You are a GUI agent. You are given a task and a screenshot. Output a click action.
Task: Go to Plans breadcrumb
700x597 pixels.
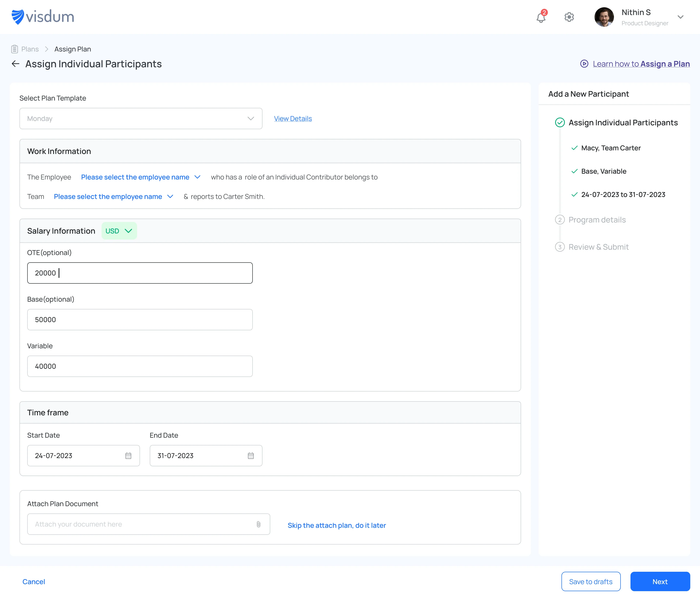(x=30, y=49)
